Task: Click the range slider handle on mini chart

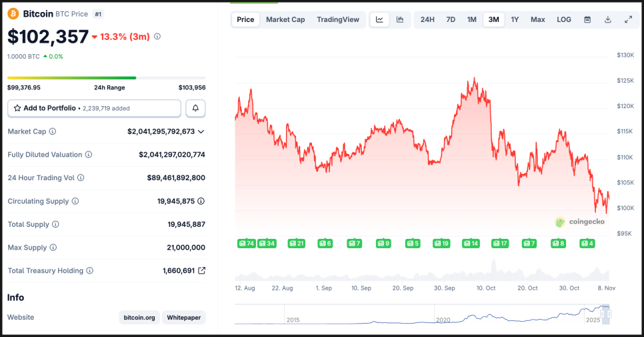Action: pos(605,313)
